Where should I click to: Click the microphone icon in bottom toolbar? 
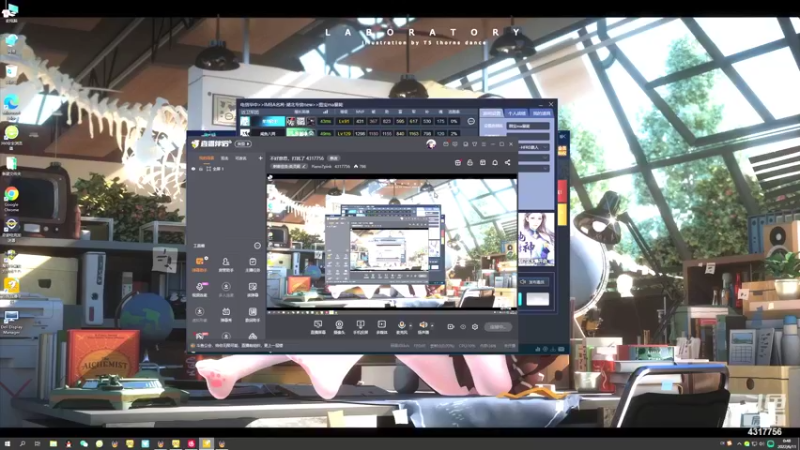click(402, 327)
